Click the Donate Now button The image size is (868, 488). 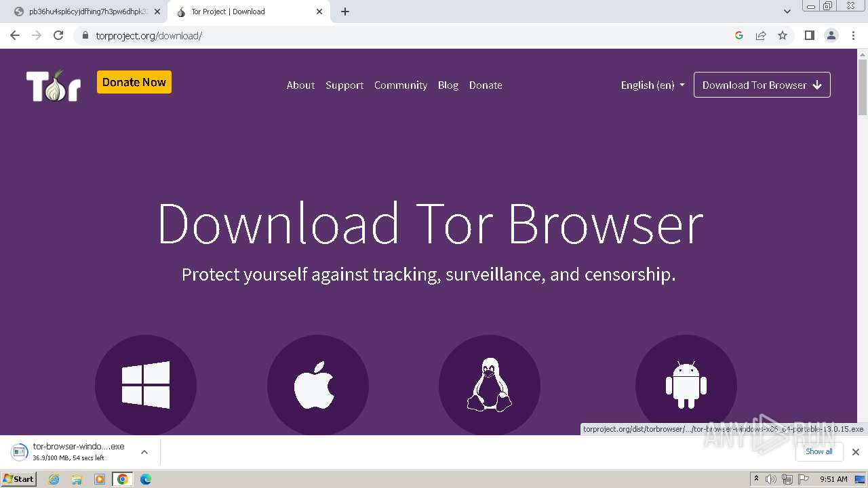coord(134,82)
